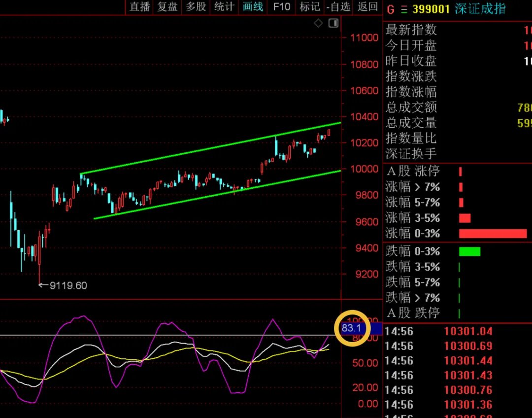
Task: Open the 直播 tab
Action: click(140, 6)
